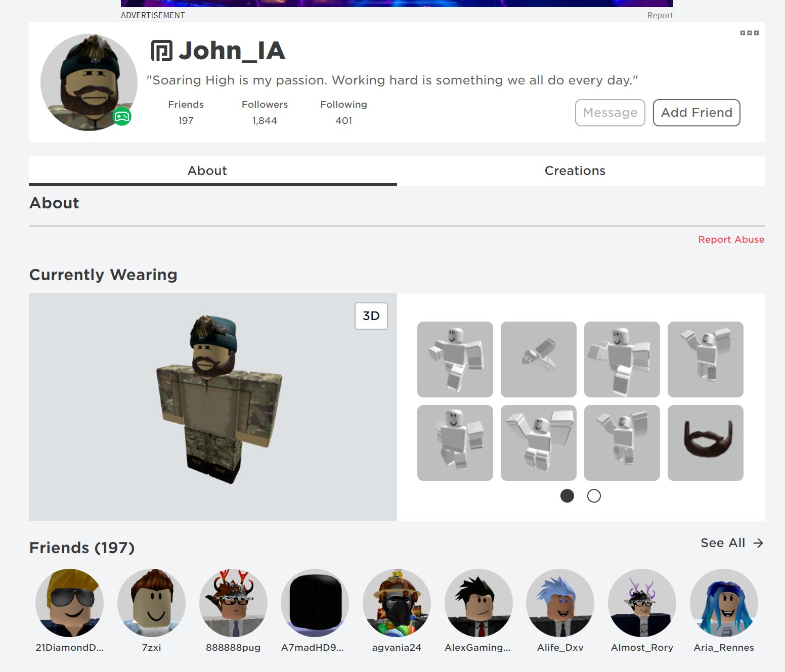Click the Report link under the advertisement
Image resolution: width=785 pixels, height=672 pixels.
click(x=660, y=15)
